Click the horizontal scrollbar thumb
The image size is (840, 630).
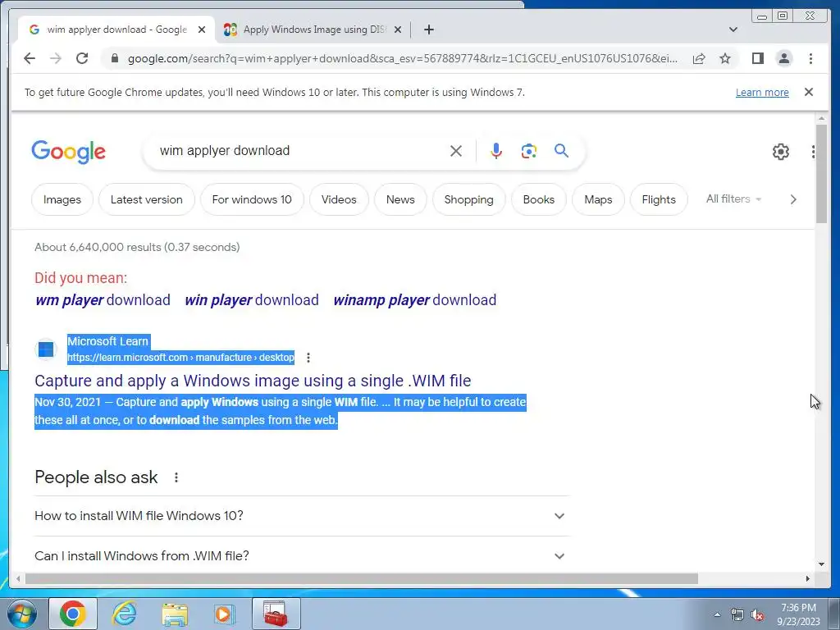pyautogui.click(x=362, y=578)
